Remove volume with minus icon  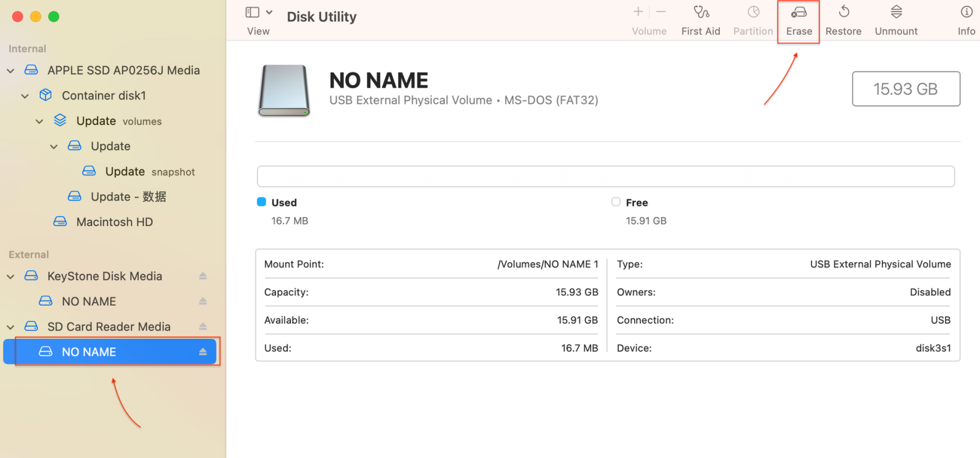pos(661,12)
